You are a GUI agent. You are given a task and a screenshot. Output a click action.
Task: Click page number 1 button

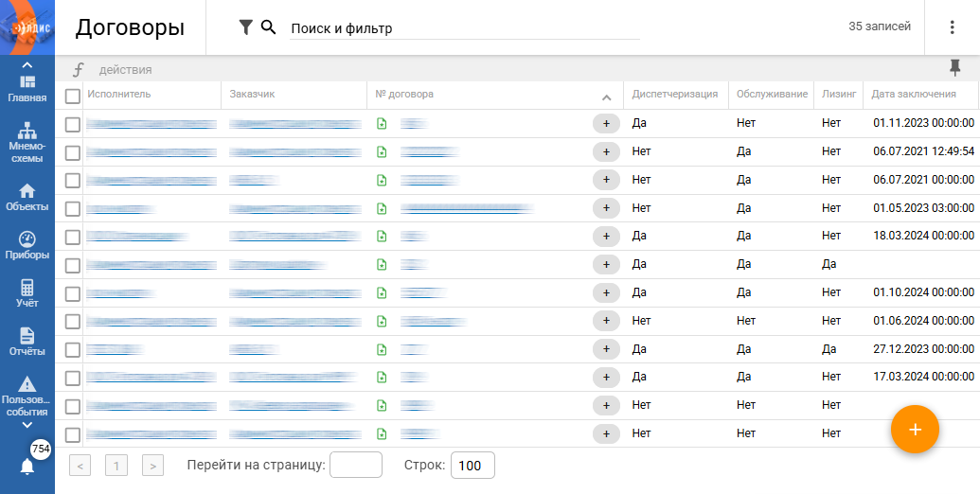coord(116,466)
